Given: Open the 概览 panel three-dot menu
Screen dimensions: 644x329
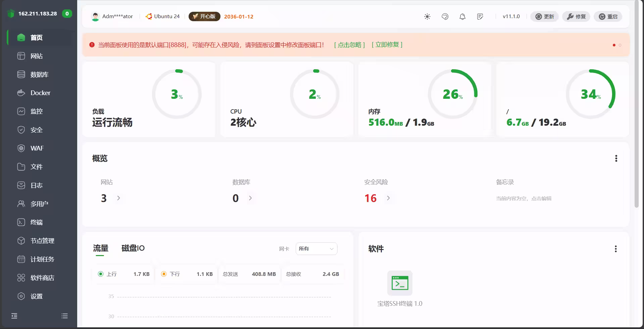Looking at the screenshot, I should (x=616, y=158).
